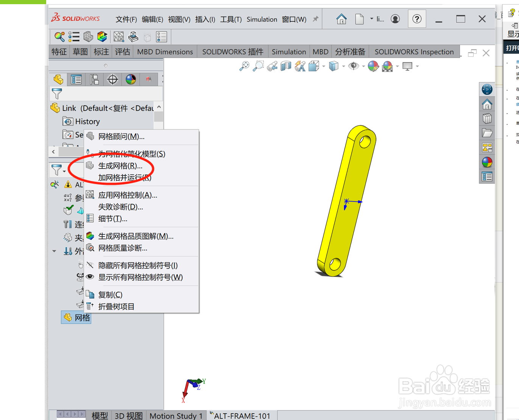Select the Previous View arrow icon
Screen dimensions: 519x420
click(x=272, y=66)
